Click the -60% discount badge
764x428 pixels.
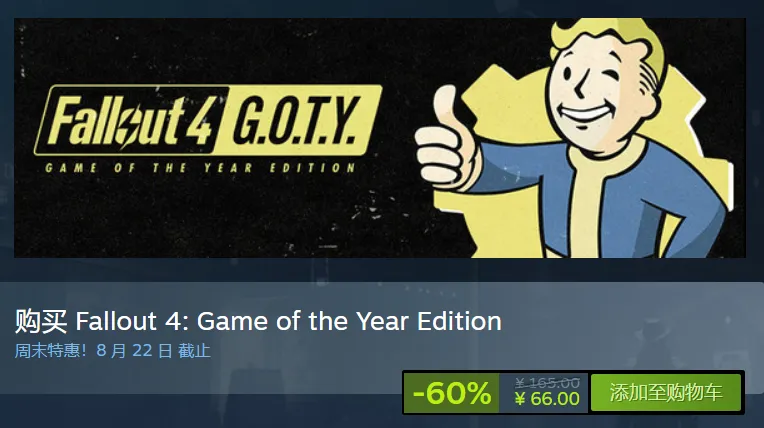(451, 393)
